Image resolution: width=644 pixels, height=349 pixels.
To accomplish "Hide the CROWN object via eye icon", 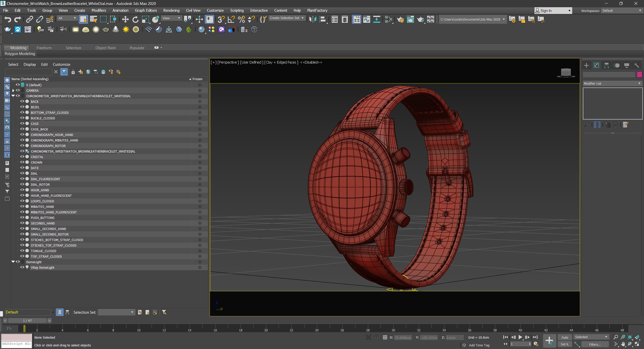I will [22, 162].
